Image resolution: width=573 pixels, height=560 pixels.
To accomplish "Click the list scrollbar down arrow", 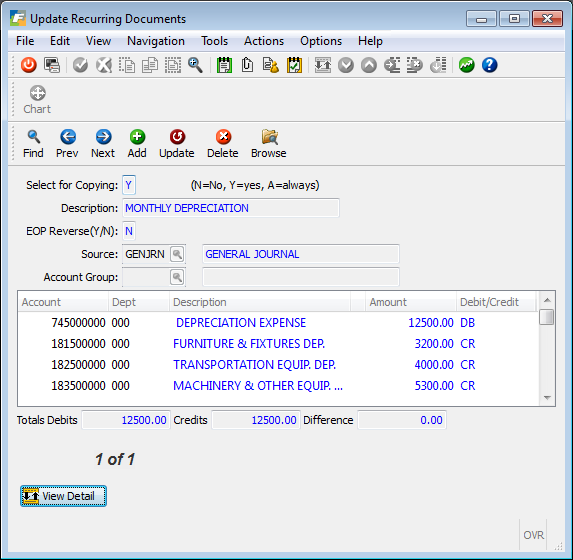I will 547,398.
